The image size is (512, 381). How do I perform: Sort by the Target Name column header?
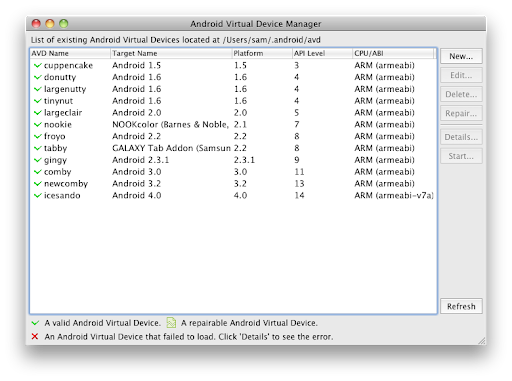click(171, 53)
